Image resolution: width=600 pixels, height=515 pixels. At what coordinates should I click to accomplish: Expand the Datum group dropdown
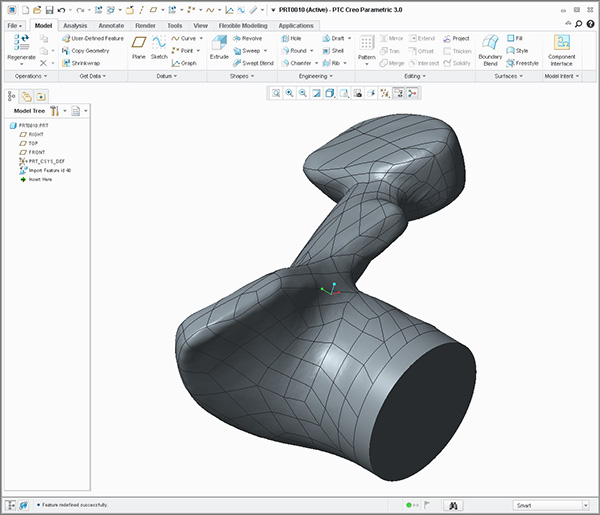[167, 76]
